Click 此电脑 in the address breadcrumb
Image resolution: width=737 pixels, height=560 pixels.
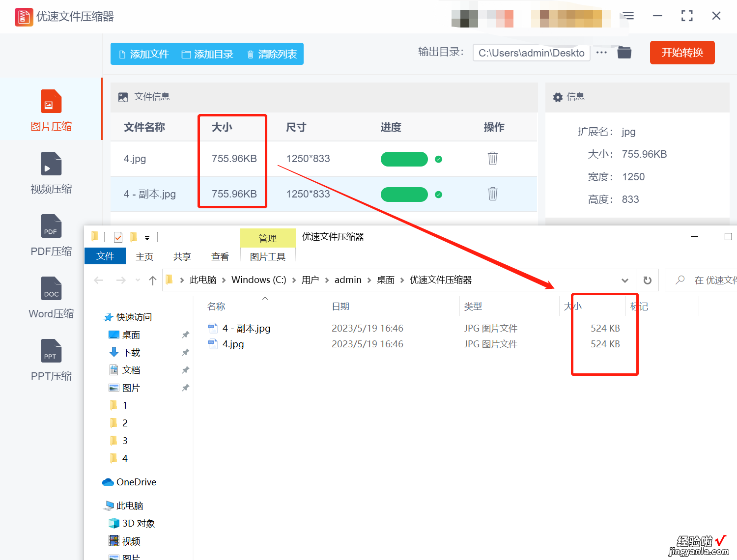203,280
